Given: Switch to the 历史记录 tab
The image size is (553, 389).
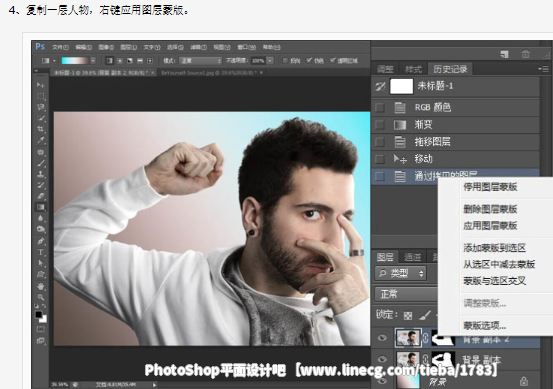Looking at the screenshot, I should point(450,69).
